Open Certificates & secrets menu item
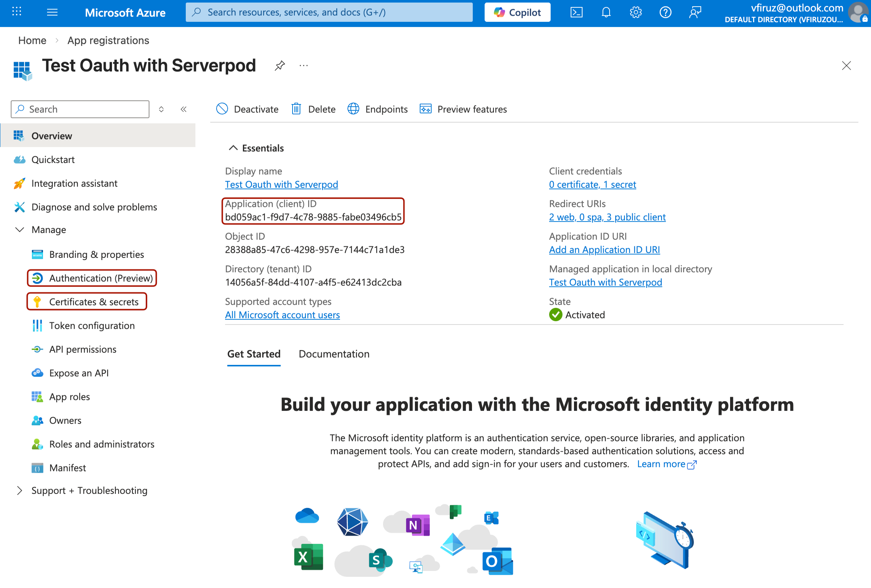Image resolution: width=871 pixels, height=588 pixels. click(94, 302)
